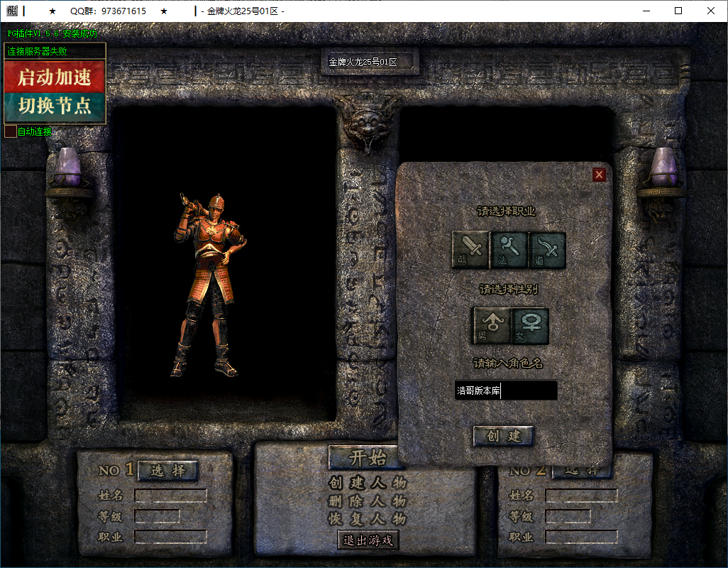
Task: Click the PG插件 install success message
Action: (x=52, y=33)
